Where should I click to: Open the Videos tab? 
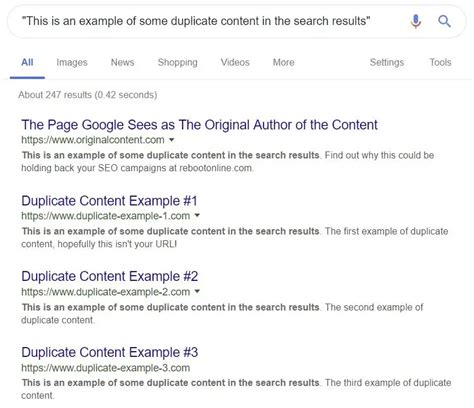(x=235, y=62)
